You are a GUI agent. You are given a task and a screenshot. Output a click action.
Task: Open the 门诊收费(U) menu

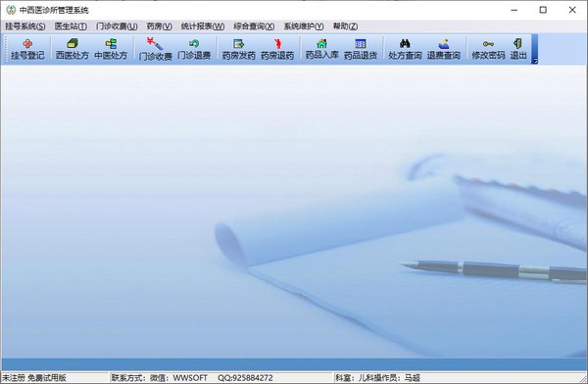tap(117, 26)
